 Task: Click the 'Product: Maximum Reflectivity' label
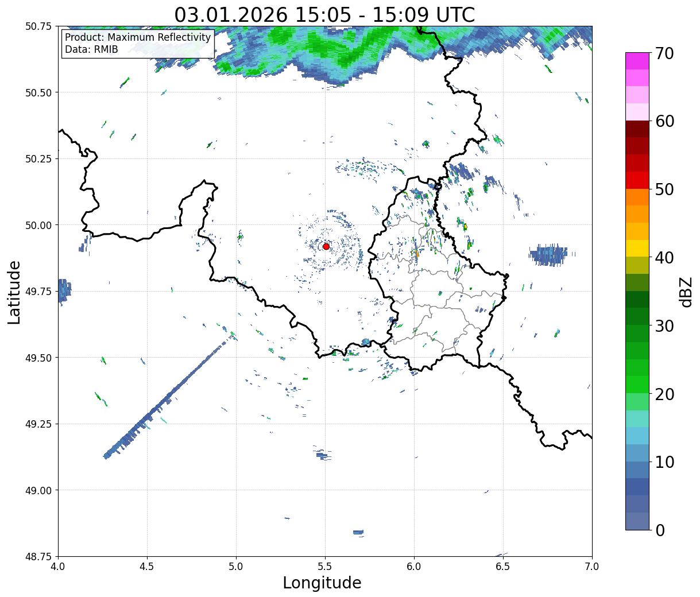click(138, 37)
